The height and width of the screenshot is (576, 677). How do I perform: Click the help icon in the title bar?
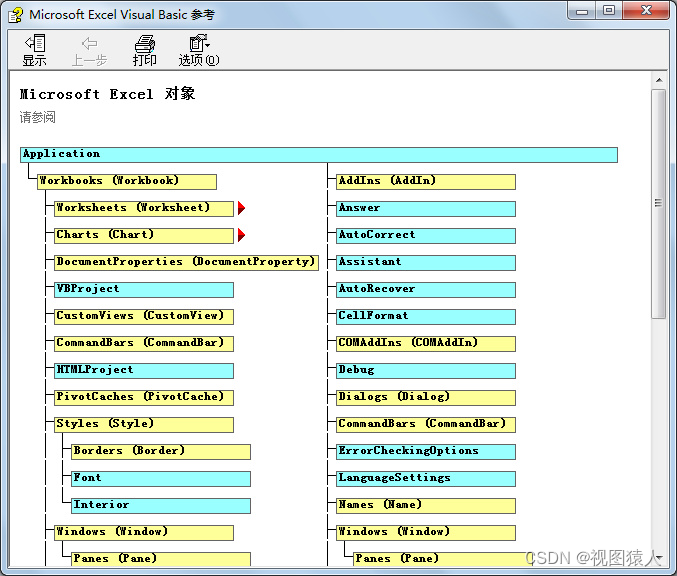coord(16,15)
